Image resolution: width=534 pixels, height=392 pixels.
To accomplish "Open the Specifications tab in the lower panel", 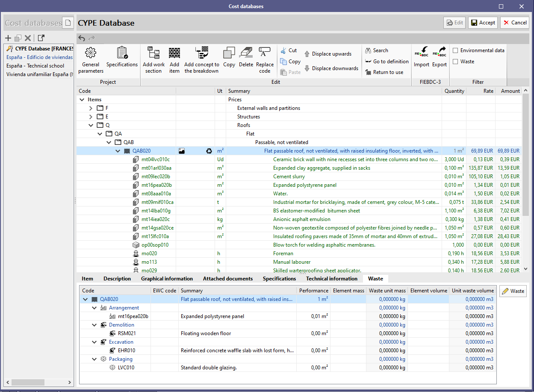I will [x=279, y=279].
